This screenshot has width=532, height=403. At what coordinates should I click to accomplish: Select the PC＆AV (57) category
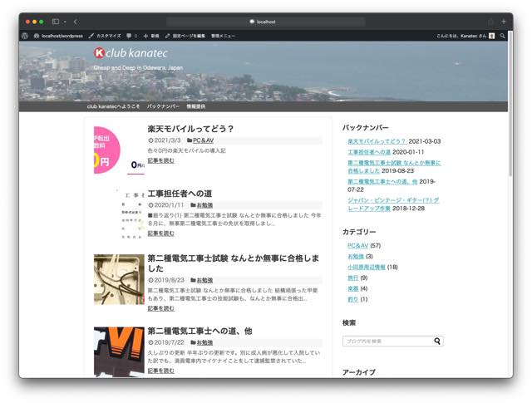(x=358, y=245)
